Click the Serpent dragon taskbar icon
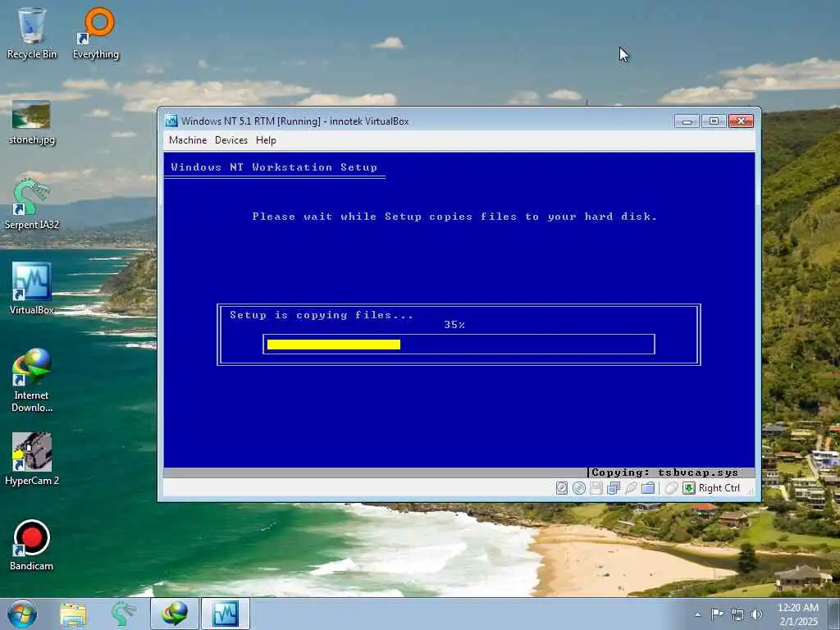This screenshot has width=840, height=630. (x=123, y=614)
